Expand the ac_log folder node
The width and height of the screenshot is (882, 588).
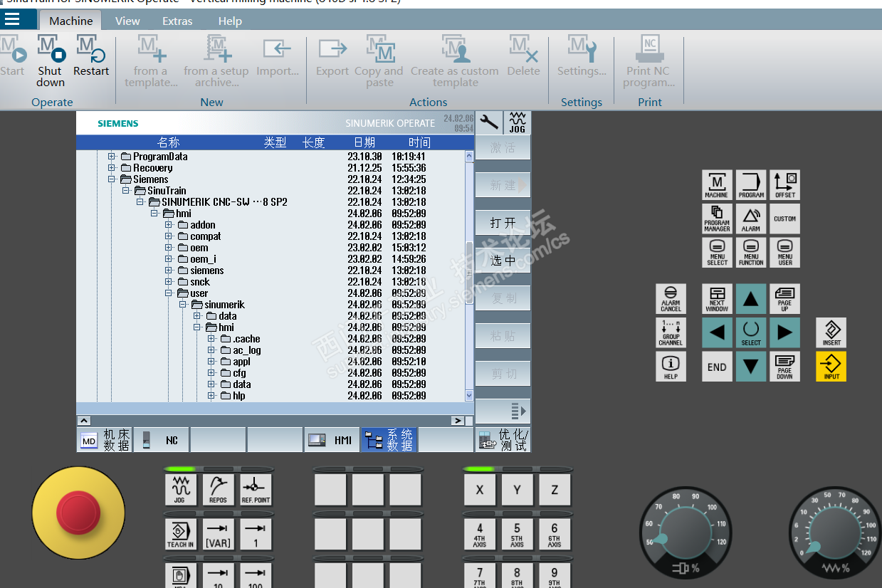pos(211,350)
